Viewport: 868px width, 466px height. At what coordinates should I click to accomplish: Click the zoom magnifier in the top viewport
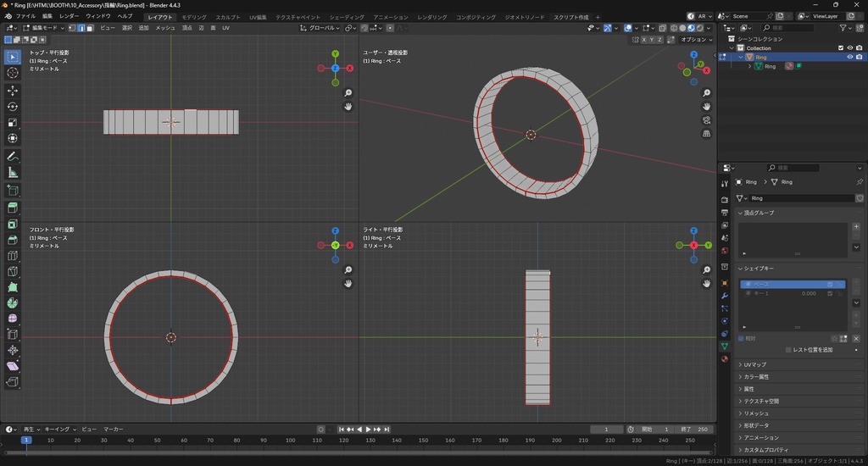click(x=348, y=93)
